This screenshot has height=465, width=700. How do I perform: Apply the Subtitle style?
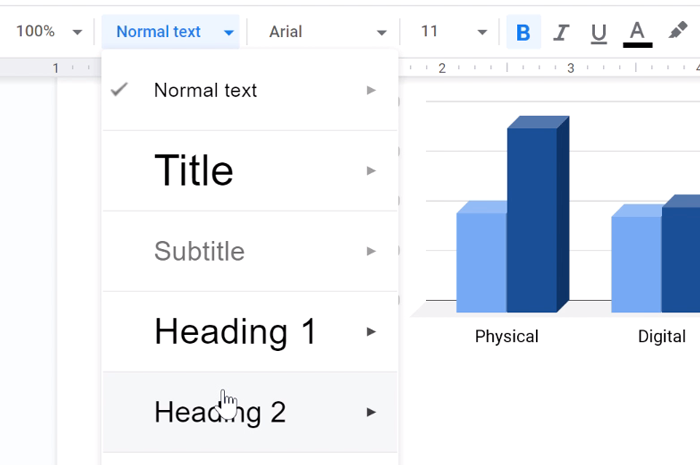pos(199,251)
